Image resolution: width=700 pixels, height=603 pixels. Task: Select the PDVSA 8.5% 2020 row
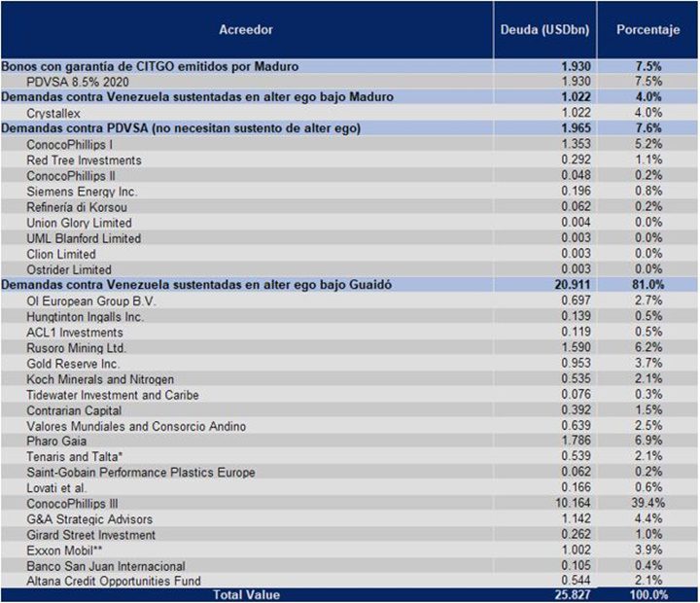pyautogui.click(x=70, y=82)
